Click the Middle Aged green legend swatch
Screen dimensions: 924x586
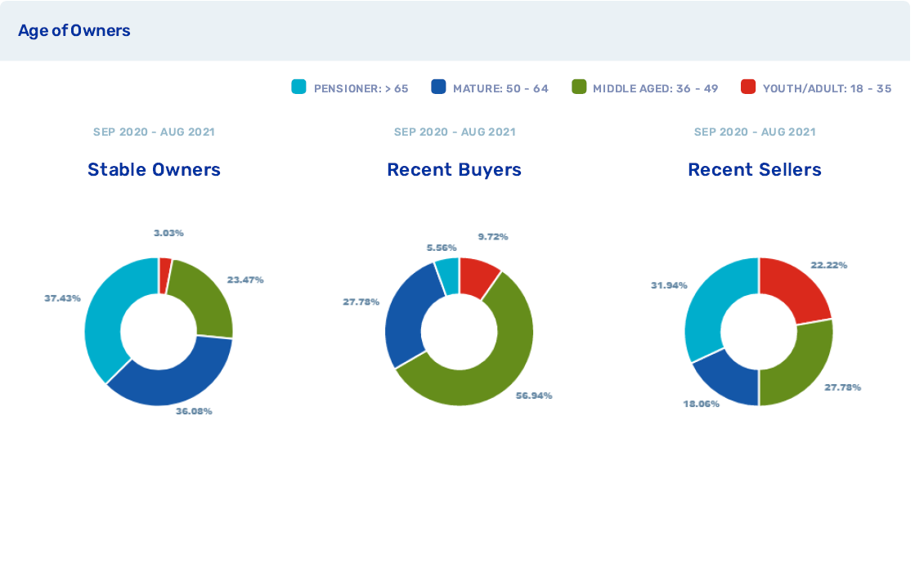(x=579, y=87)
